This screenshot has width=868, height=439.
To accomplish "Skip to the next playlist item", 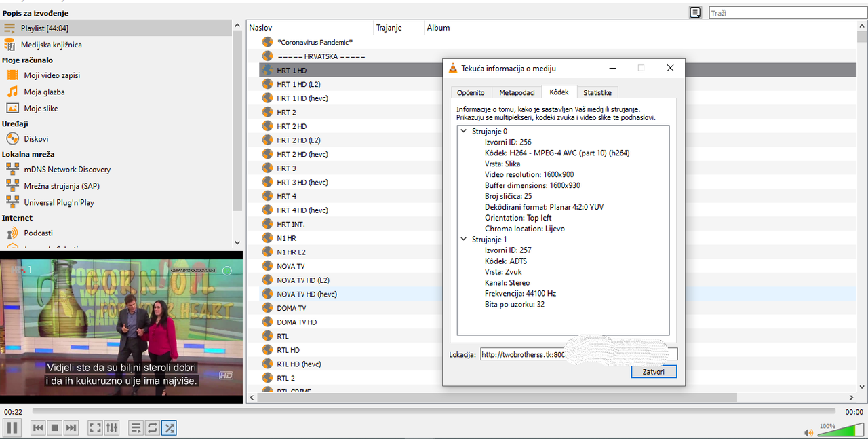I will (71, 427).
